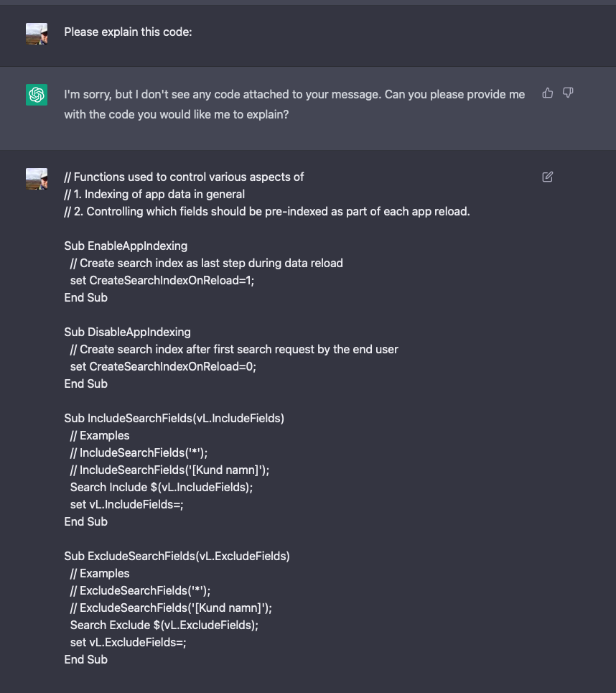Click the "set CreateSearchIndexOnReload=0;" line

(x=163, y=366)
